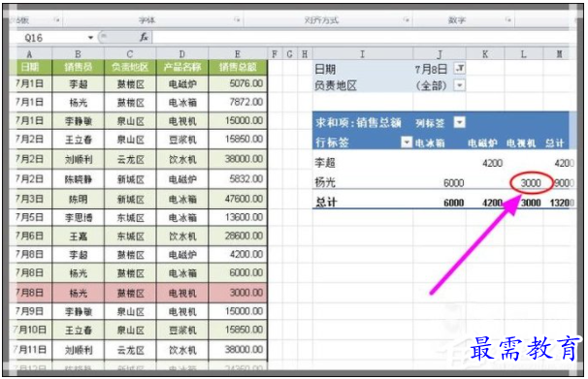Select 电视机 cell in the red highlighted row

[x=181, y=293]
